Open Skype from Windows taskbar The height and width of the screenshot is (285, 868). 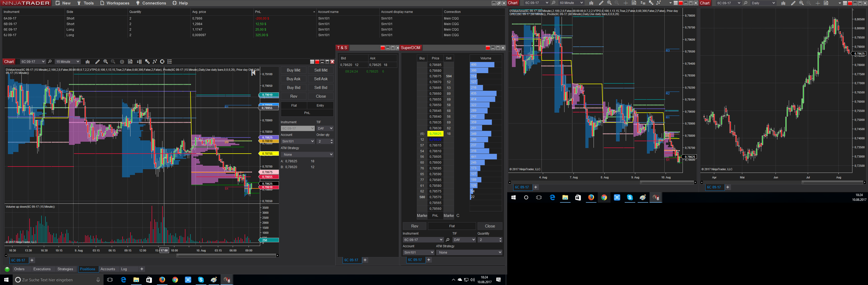(201, 280)
